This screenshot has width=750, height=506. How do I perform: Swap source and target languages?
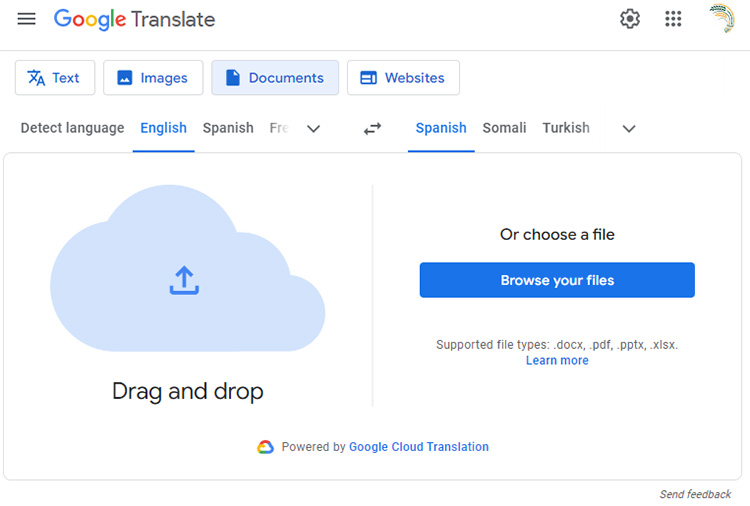click(x=372, y=128)
